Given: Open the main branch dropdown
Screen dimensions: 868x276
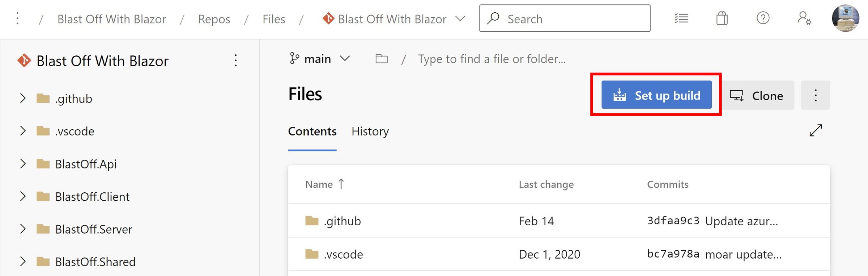Looking at the screenshot, I should coord(345,58).
